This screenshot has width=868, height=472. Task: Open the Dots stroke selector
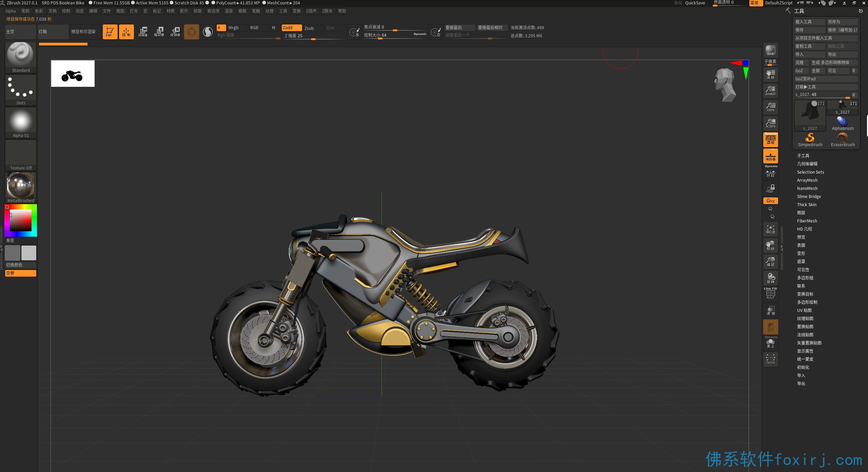pos(21,90)
